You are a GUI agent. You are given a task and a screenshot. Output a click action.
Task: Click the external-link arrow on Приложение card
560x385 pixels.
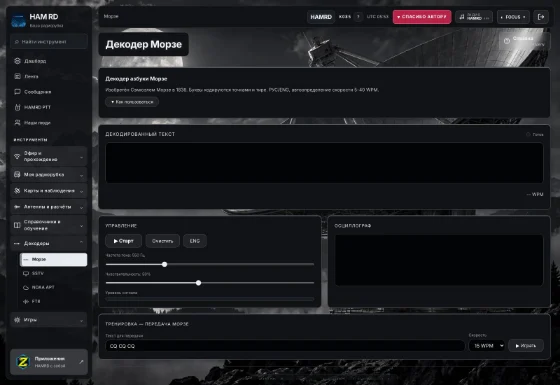(x=81, y=362)
